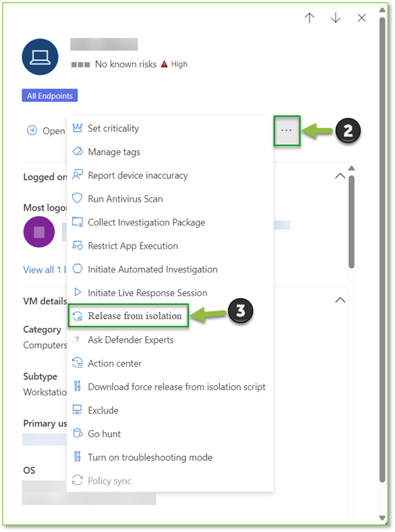Collapse the VM details section chevron
Screen dimensions: 395x532
click(339, 300)
